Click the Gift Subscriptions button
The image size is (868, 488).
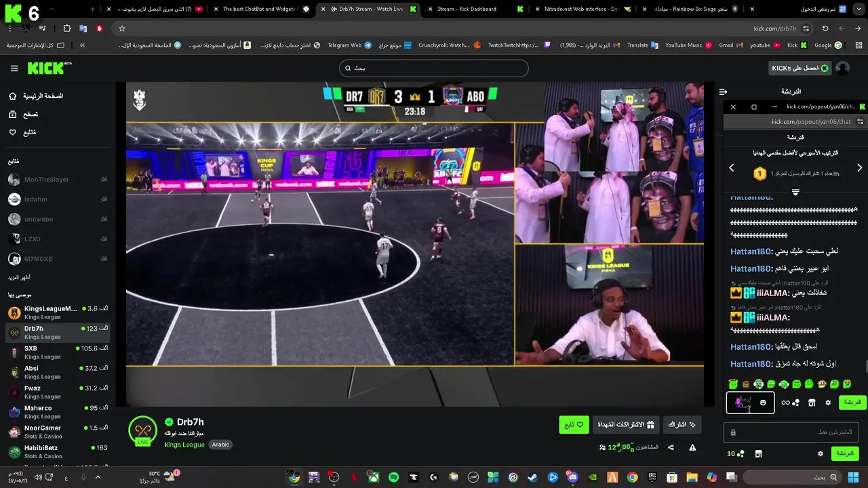click(625, 425)
